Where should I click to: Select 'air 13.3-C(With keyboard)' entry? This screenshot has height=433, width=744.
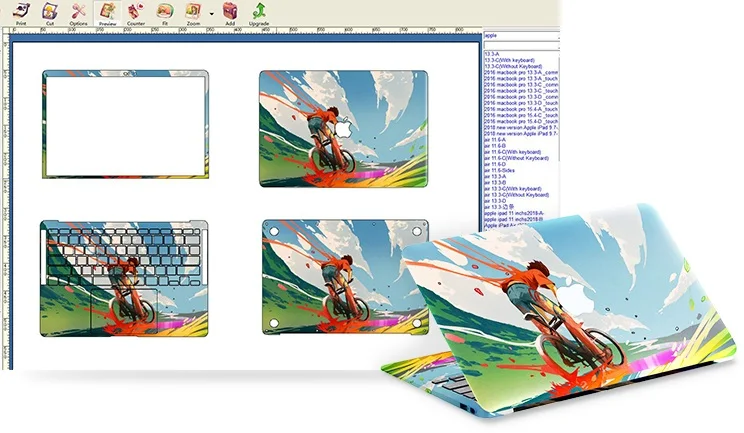click(x=512, y=189)
